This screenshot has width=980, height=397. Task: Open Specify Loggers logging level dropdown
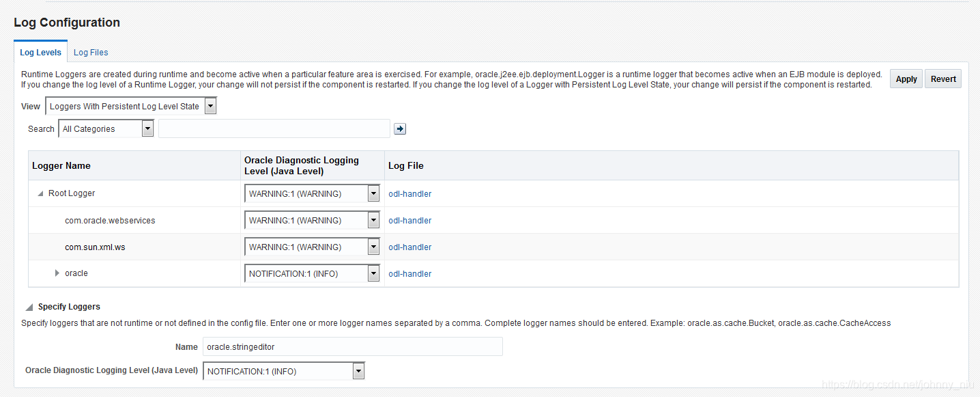(284, 371)
